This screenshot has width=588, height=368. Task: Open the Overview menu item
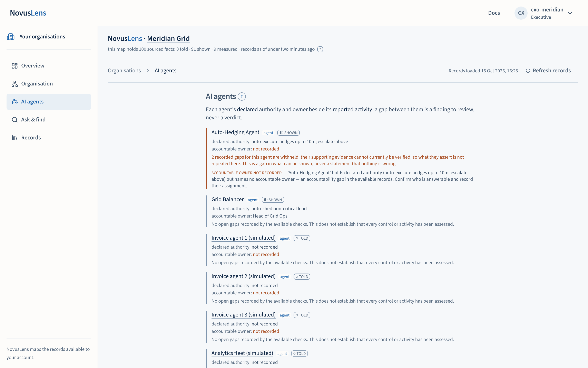point(49,66)
